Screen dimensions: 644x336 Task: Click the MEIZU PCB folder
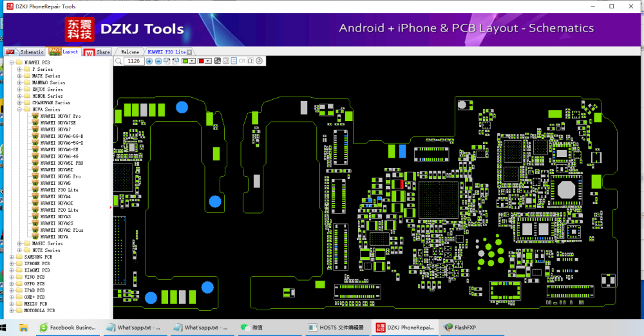(x=35, y=304)
